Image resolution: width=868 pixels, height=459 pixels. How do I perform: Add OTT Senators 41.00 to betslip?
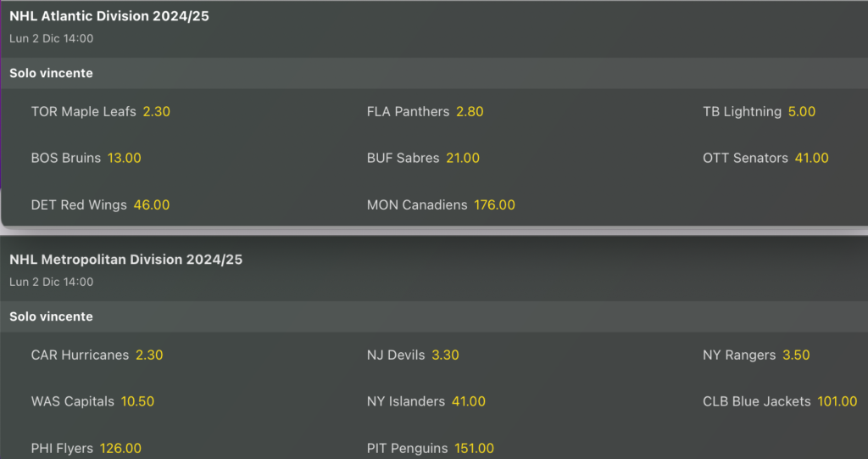click(x=811, y=159)
